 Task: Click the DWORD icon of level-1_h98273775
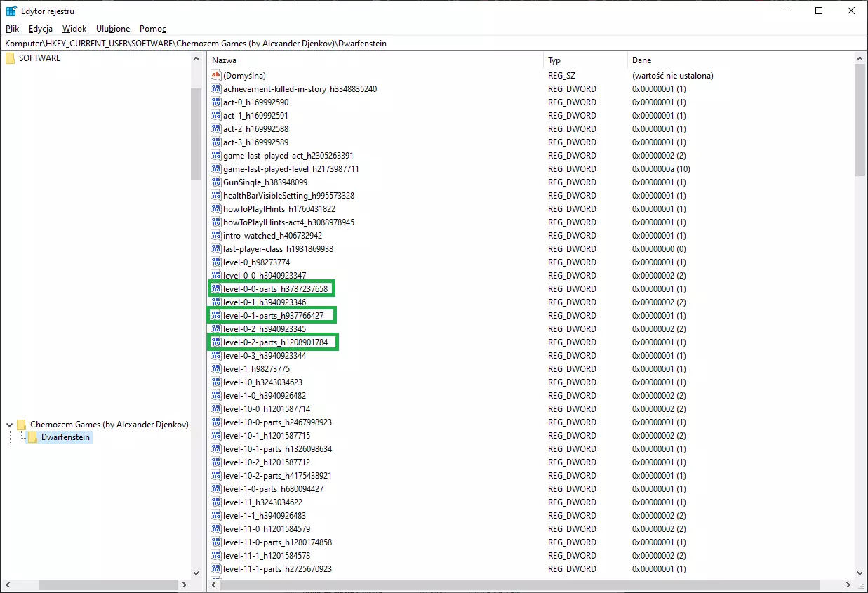(216, 368)
